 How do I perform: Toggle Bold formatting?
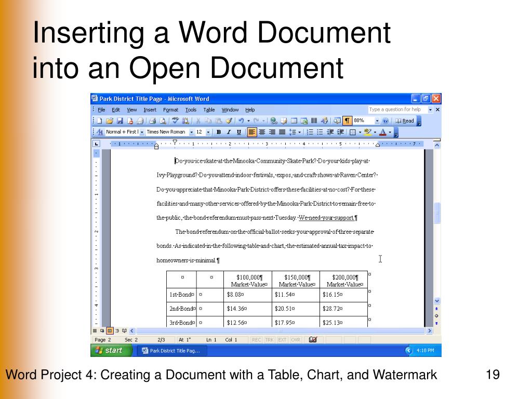[219, 132]
